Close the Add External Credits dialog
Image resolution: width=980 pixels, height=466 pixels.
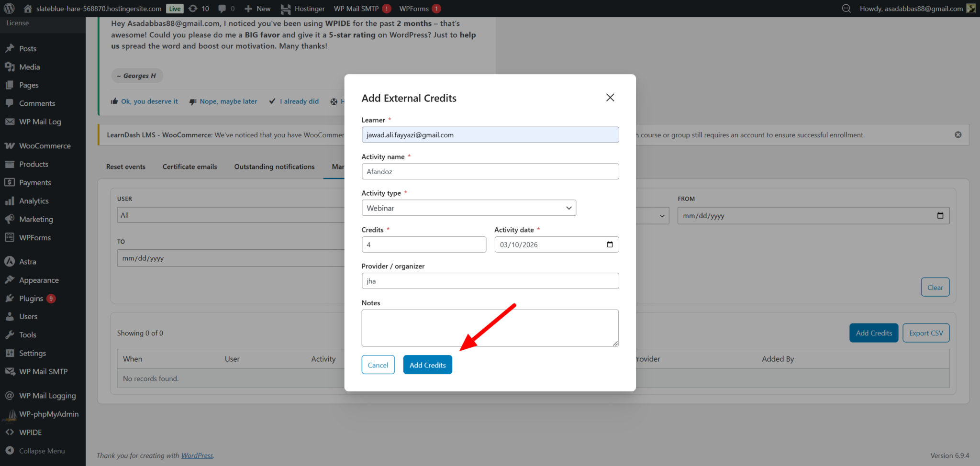(610, 98)
